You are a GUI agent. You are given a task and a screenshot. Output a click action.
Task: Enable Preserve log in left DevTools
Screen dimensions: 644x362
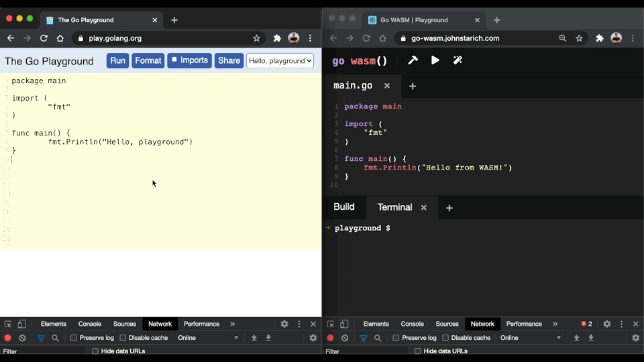pyautogui.click(x=74, y=338)
